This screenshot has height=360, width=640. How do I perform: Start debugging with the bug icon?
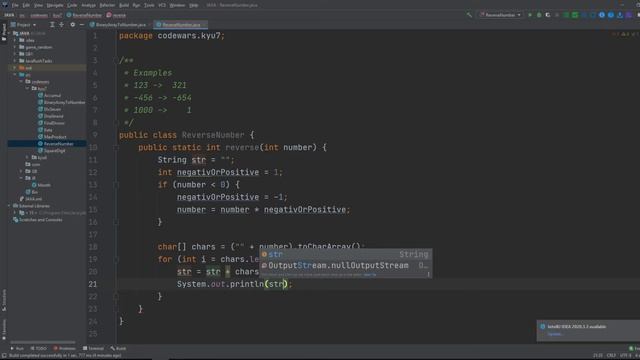[539, 15]
